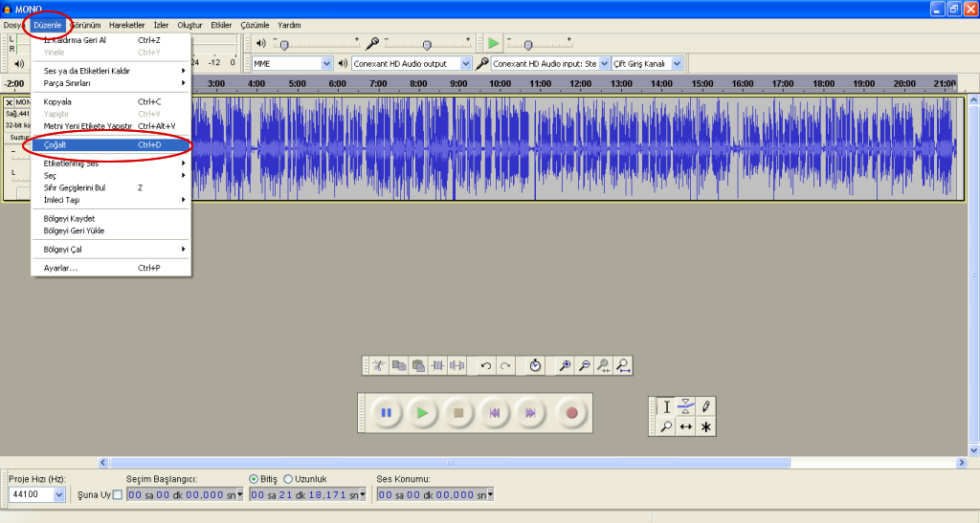Click the Undo arrow icon
980x523 pixels.
(x=485, y=366)
